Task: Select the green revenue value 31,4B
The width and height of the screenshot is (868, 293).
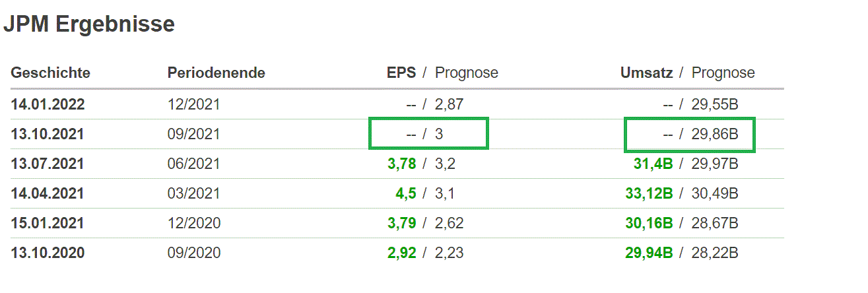Action: pos(653,164)
